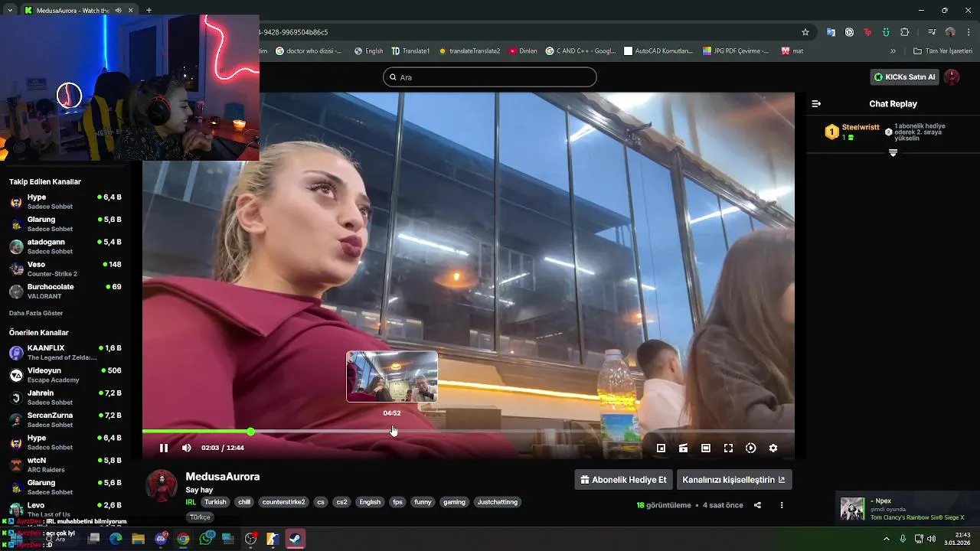The width and height of the screenshot is (980, 551).
Task: Open video player settings gear
Action: (x=773, y=448)
